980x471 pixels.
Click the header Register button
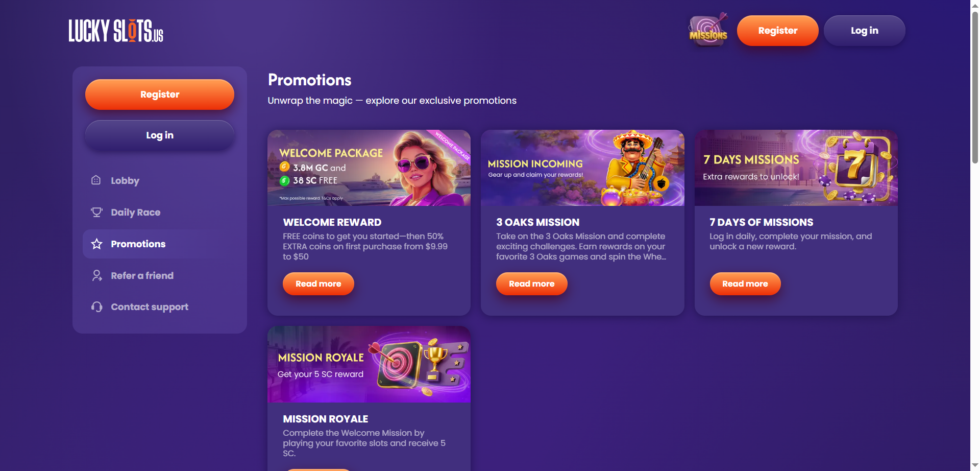coord(777,31)
